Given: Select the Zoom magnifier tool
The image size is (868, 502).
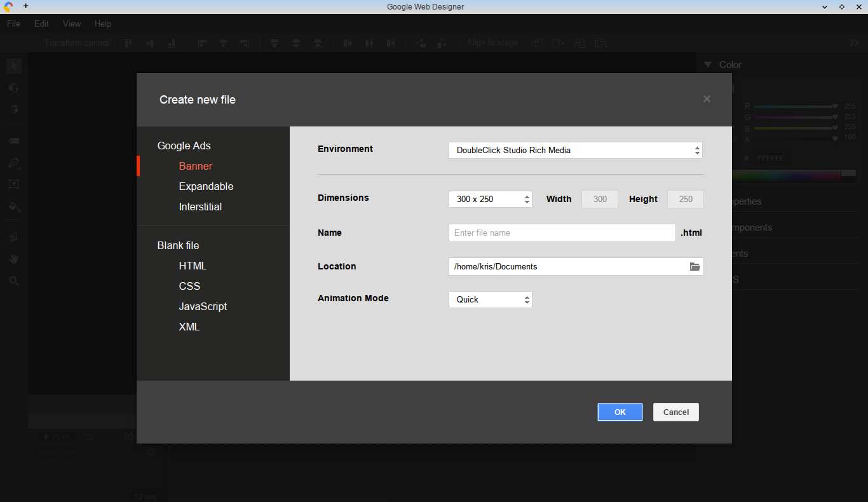Looking at the screenshot, I should pyautogui.click(x=14, y=280).
